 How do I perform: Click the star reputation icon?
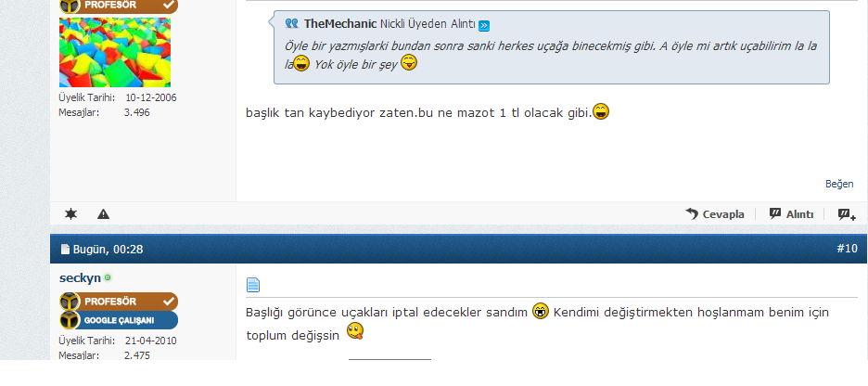(70, 213)
